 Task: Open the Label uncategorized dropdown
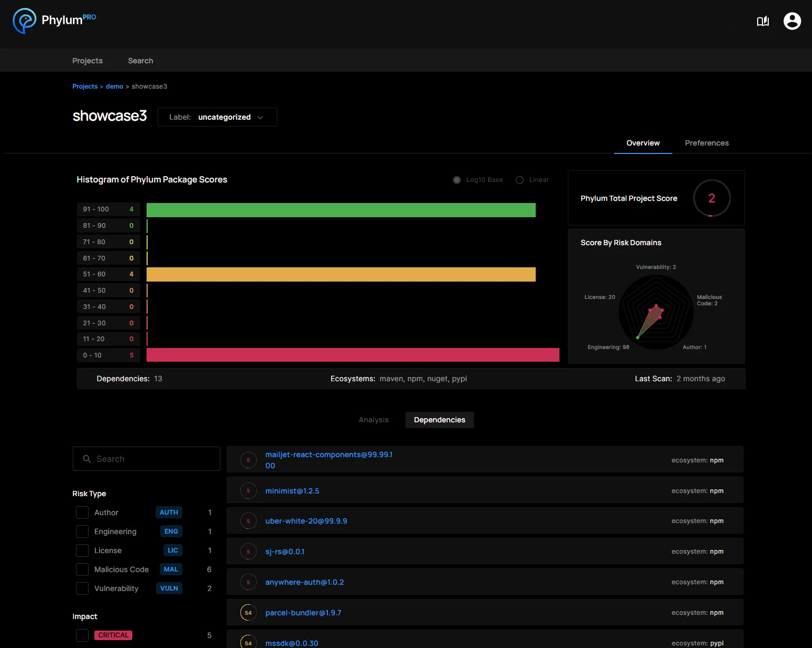point(217,117)
